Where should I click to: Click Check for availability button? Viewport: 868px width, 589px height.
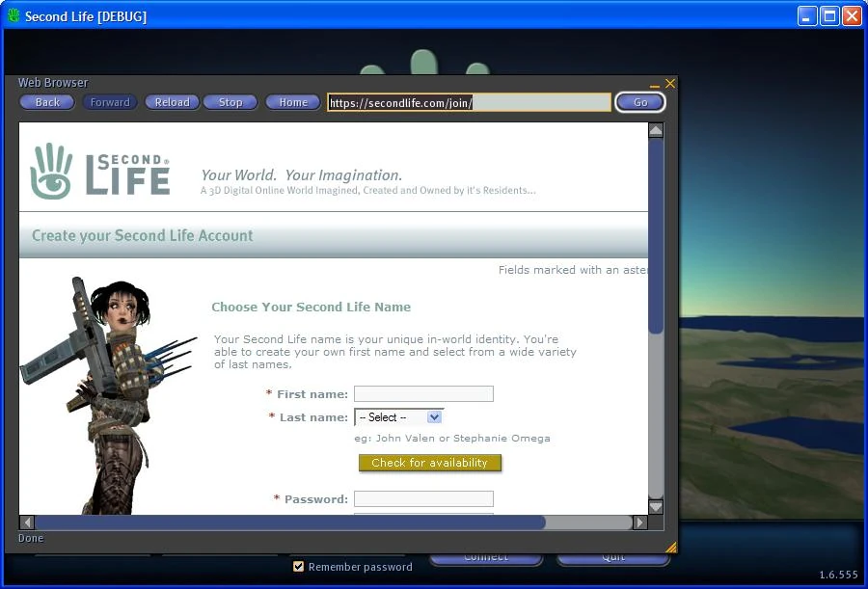pyautogui.click(x=429, y=463)
